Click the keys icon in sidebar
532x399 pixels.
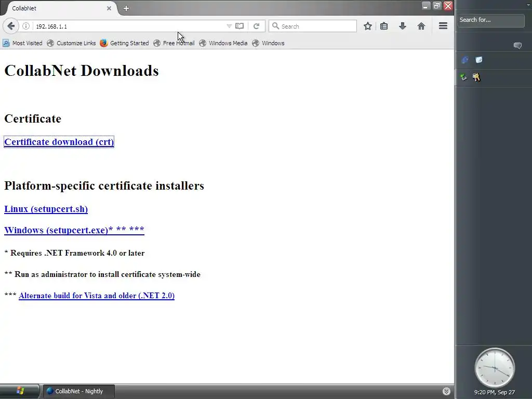(476, 77)
